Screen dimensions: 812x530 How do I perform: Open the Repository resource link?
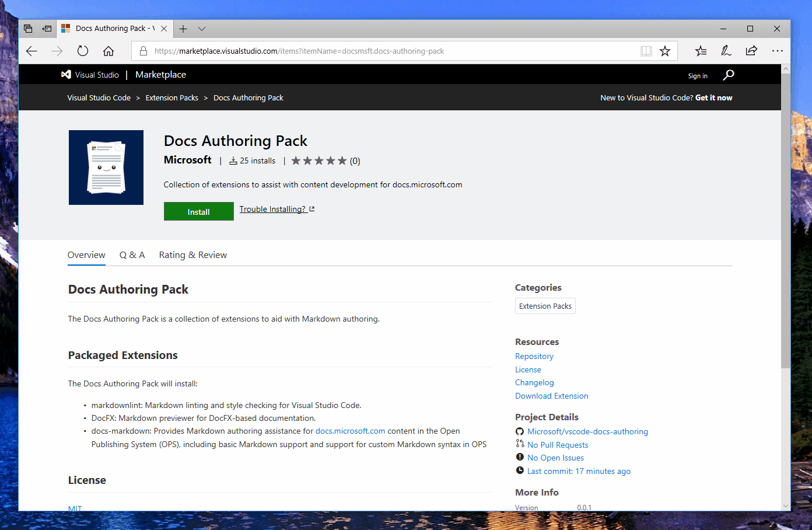534,356
